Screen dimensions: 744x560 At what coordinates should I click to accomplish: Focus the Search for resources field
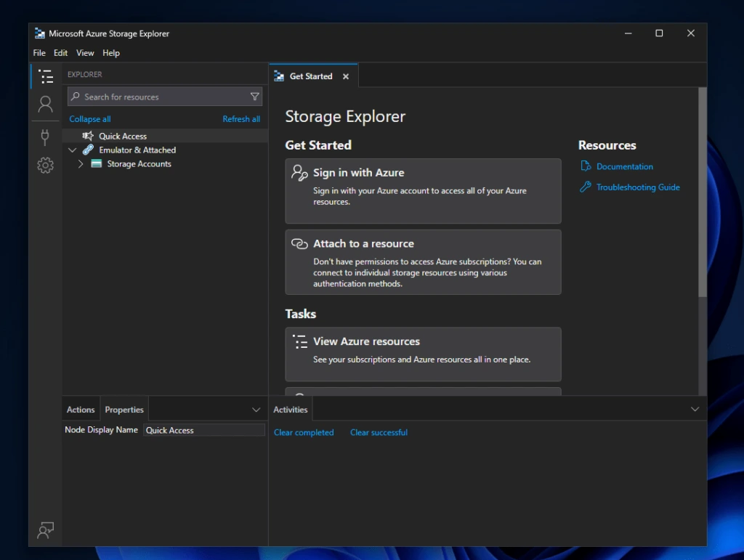(165, 97)
